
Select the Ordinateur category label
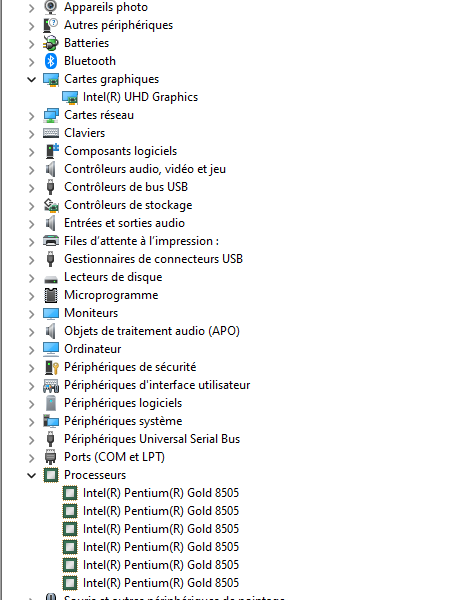pyautogui.click(x=92, y=349)
